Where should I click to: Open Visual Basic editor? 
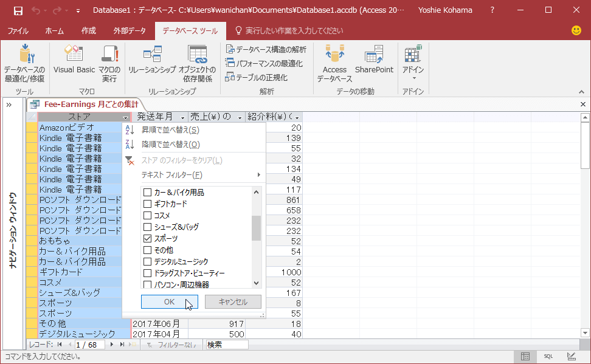pyautogui.click(x=74, y=60)
